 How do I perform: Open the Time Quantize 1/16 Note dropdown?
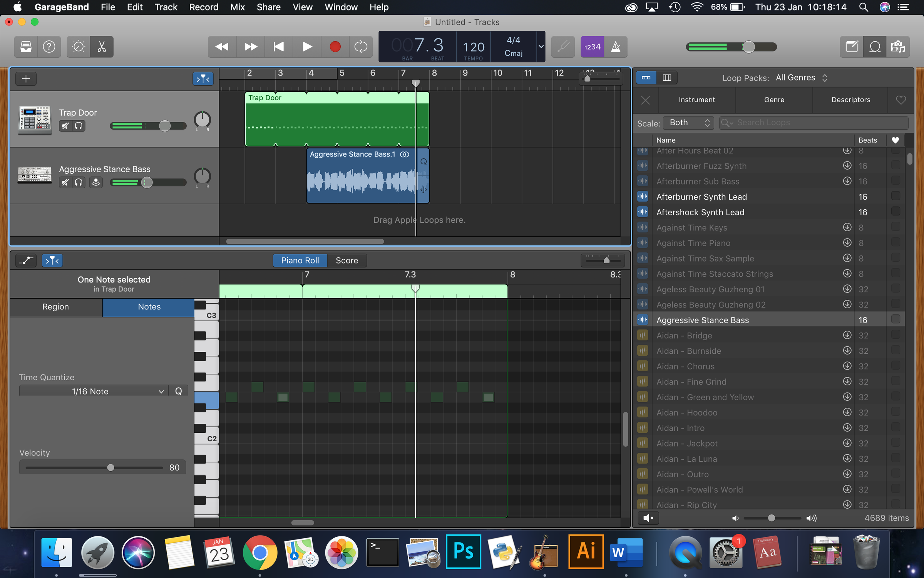[x=92, y=391]
